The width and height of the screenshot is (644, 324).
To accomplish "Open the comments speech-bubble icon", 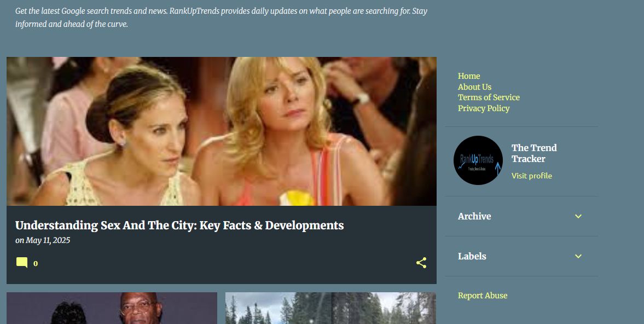I will tap(22, 263).
